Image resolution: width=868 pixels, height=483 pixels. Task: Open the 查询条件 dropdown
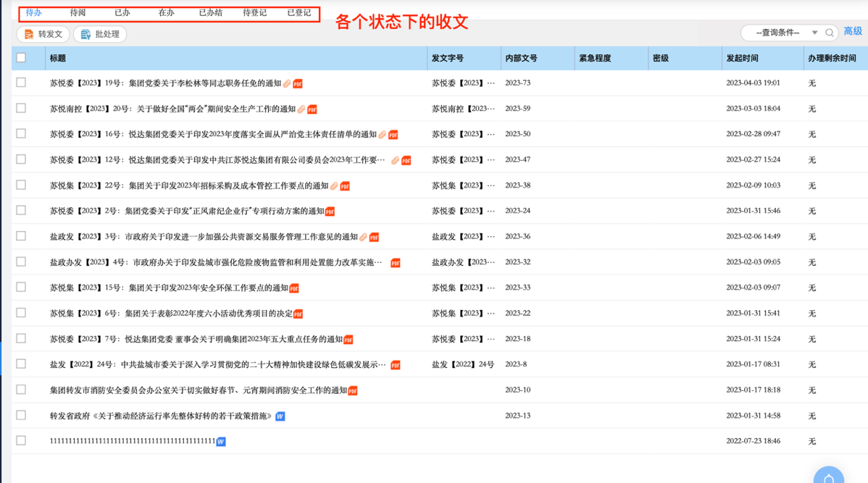783,33
